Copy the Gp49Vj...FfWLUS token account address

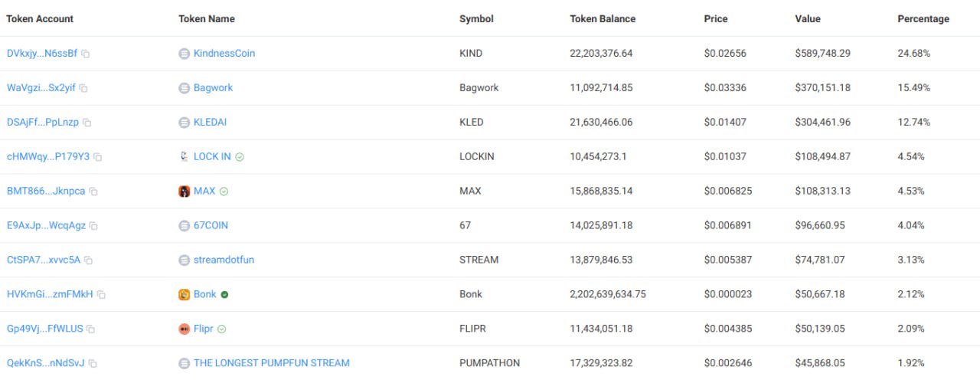[91, 329]
